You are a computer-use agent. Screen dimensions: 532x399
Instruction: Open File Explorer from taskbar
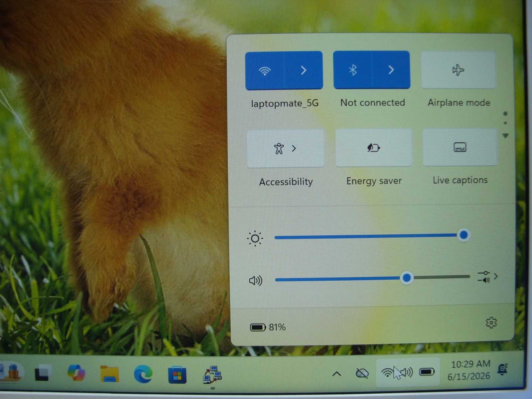(x=110, y=374)
